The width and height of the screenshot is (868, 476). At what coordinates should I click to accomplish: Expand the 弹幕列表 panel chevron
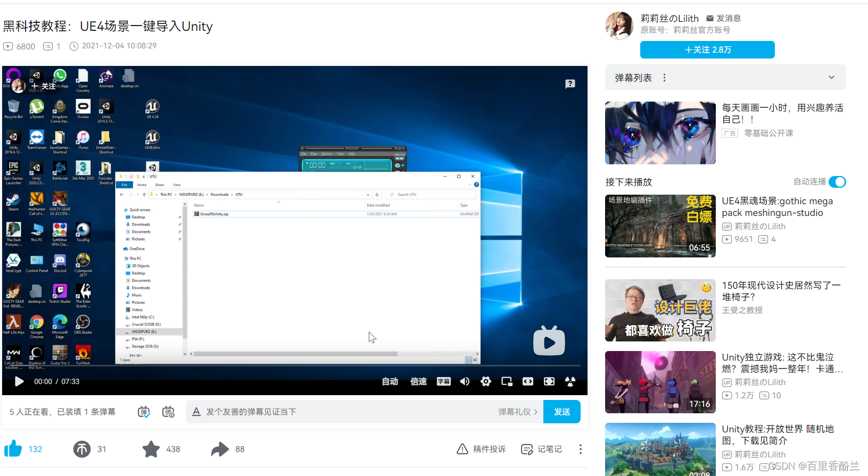[x=831, y=78]
